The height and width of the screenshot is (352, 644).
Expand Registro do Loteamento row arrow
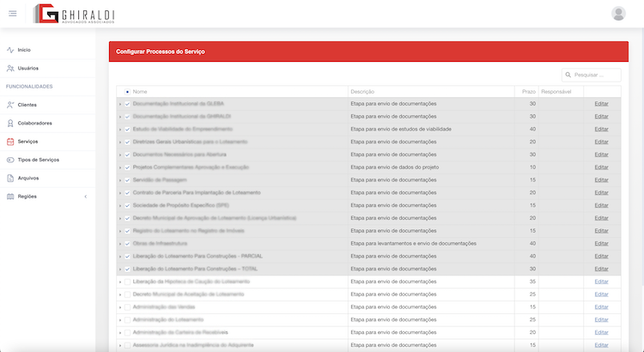120,231
